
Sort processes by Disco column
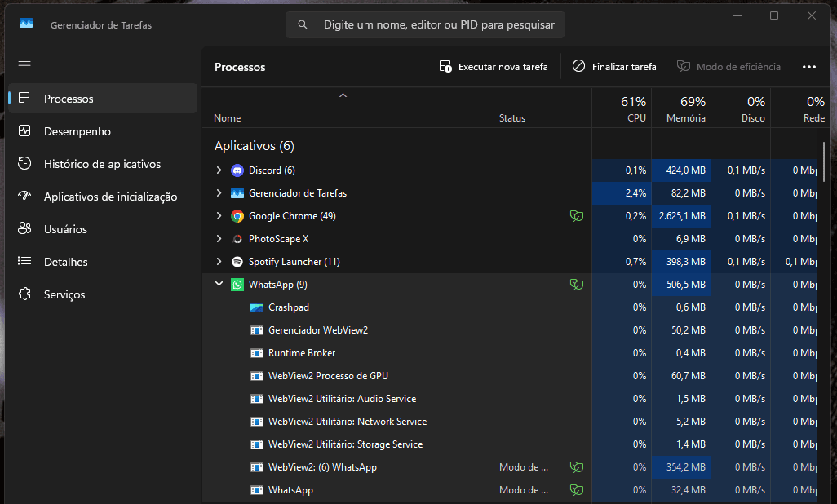(x=741, y=108)
